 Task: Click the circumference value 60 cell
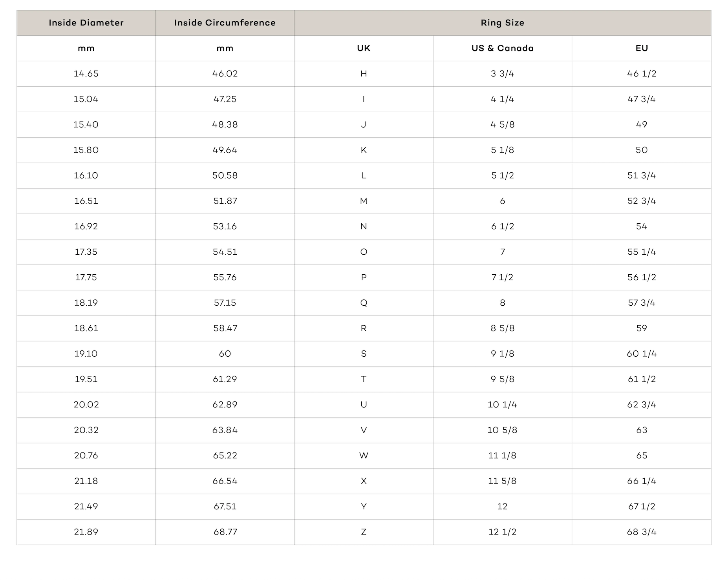[x=225, y=354]
